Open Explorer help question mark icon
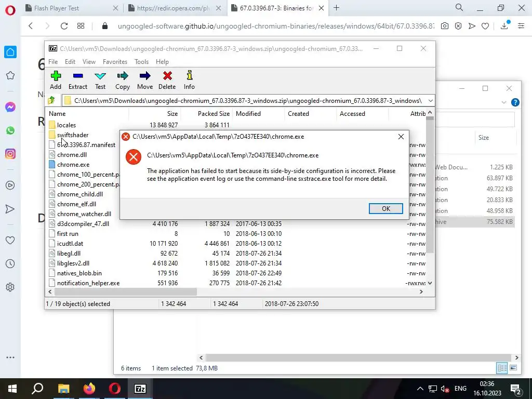The height and width of the screenshot is (399, 532). coord(515,102)
